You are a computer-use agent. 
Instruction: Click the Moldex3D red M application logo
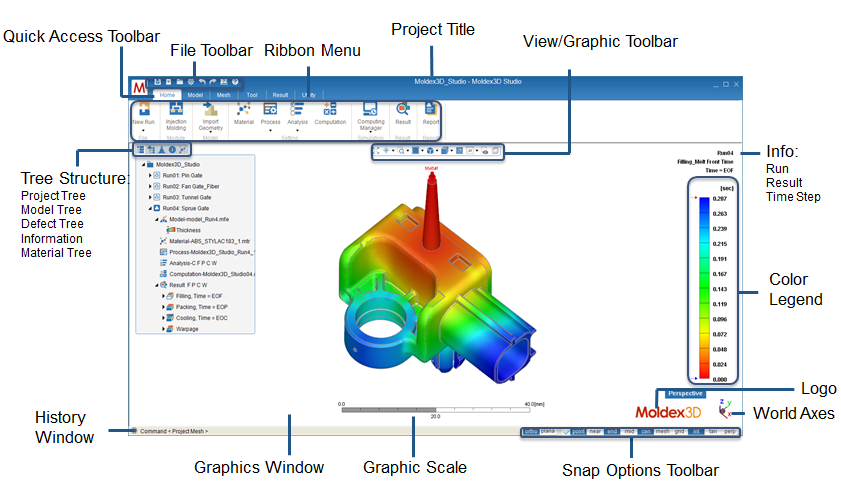[139, 87]
